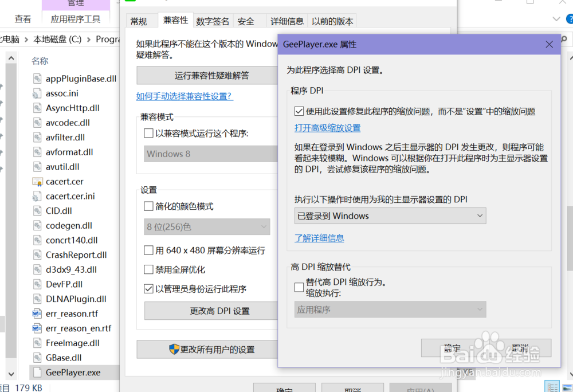Click the CrashReport.dll file icon

(x=37, y=254)
